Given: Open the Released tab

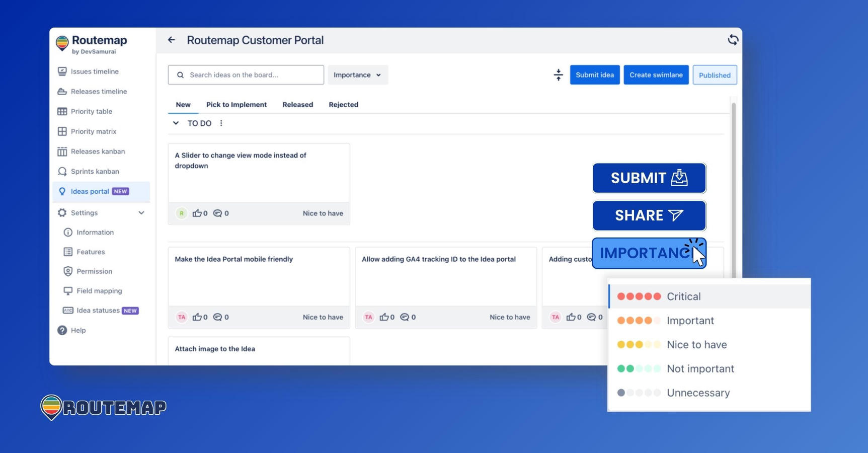Looking at the screenshot, I should pos(298,105).
